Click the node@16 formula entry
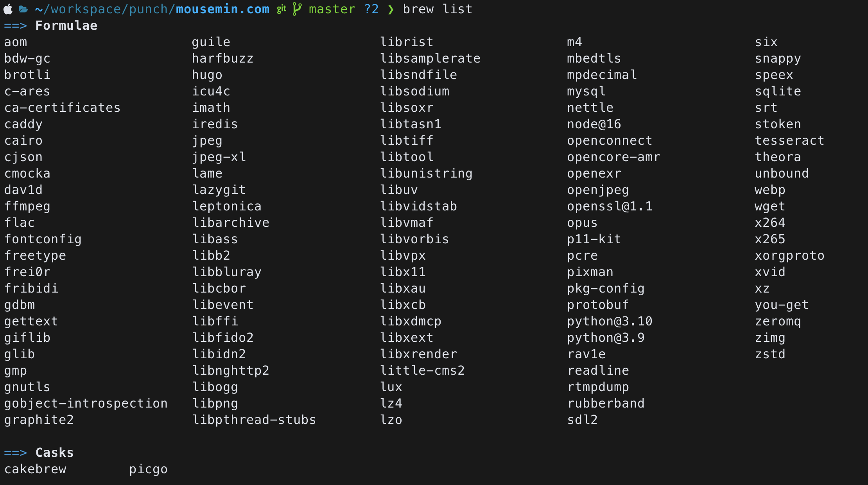868x485 pixels. click(x=594, y=124)
